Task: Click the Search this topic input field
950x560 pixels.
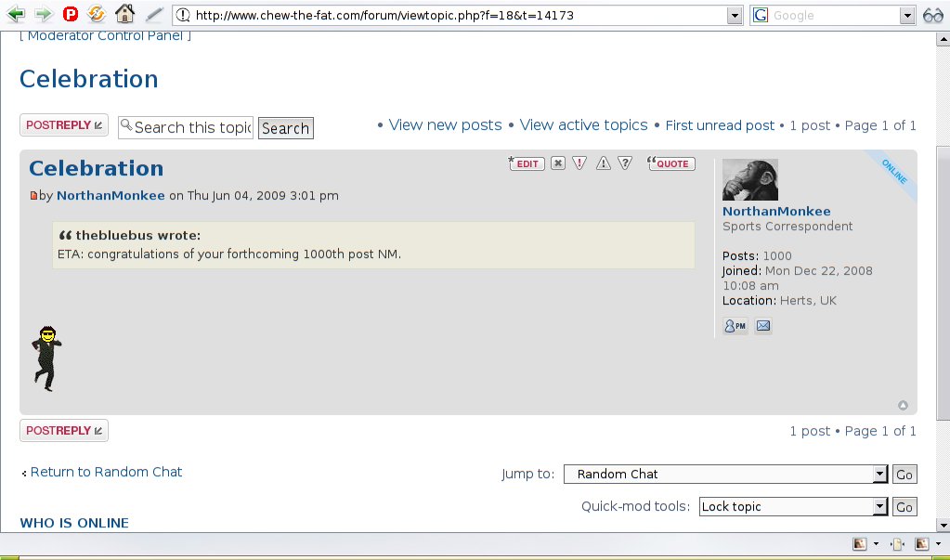Action: click(186, 127)
